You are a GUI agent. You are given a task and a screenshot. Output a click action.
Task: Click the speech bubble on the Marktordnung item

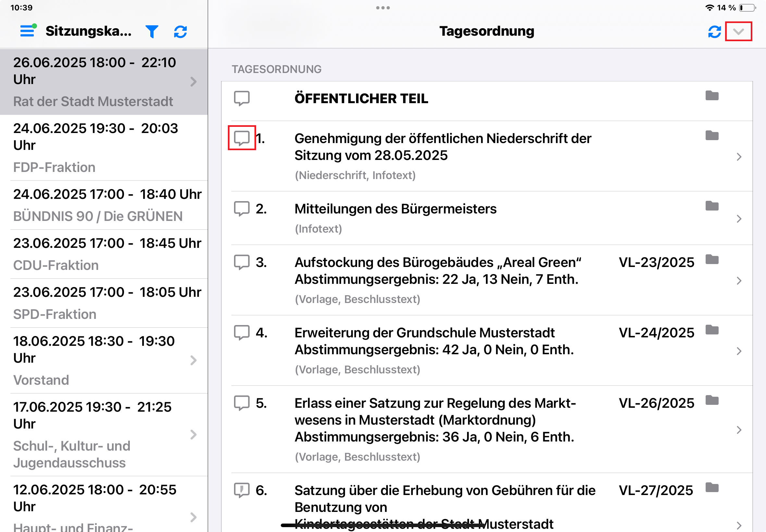coord(241,403)
